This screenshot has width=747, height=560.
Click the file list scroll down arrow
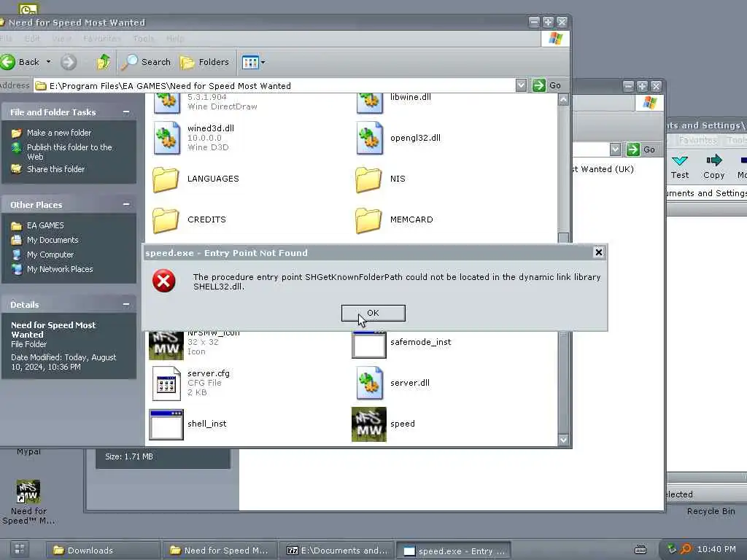tap(564, 440)
